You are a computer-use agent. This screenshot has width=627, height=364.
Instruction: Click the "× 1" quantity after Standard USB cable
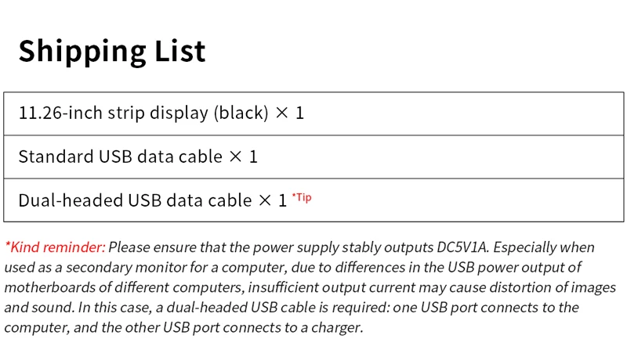[x=243, y=157]
